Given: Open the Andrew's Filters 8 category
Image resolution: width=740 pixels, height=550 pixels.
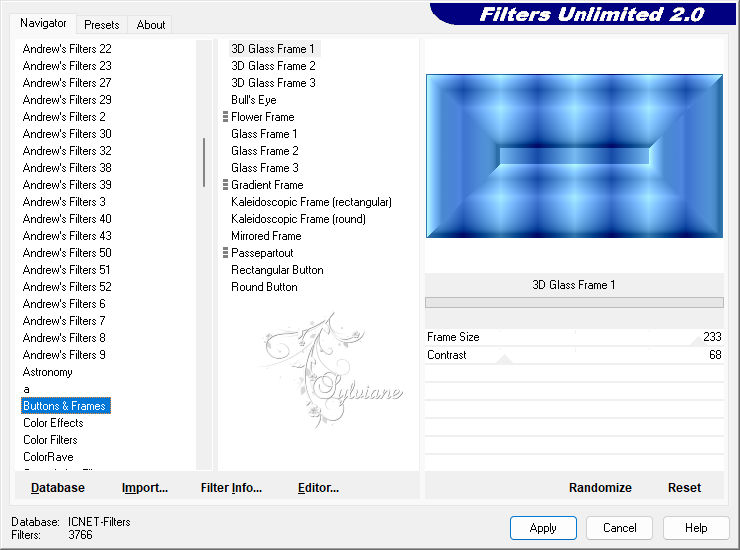Looking at the screenshot, I should point(64,338).
